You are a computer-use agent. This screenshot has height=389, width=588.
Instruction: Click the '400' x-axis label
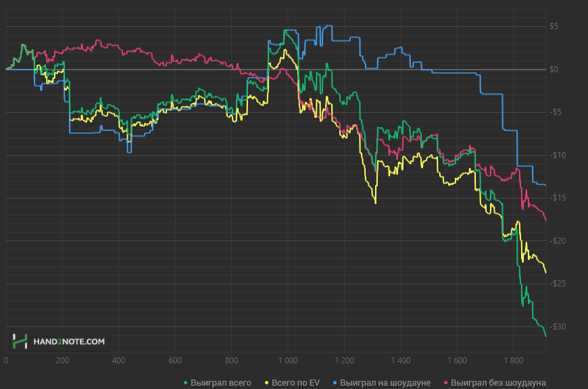click(119, 361)
